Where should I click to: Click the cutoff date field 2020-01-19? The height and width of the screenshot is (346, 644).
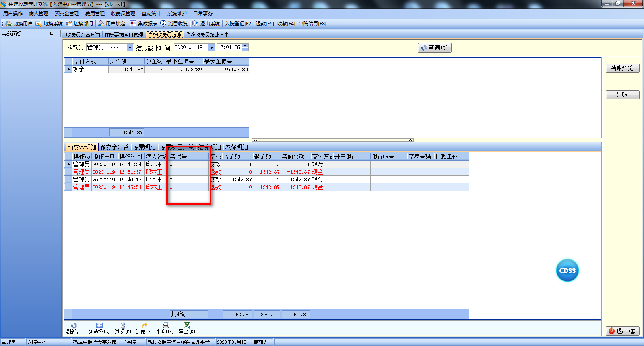pyautogui.click(x=191, y=47)
